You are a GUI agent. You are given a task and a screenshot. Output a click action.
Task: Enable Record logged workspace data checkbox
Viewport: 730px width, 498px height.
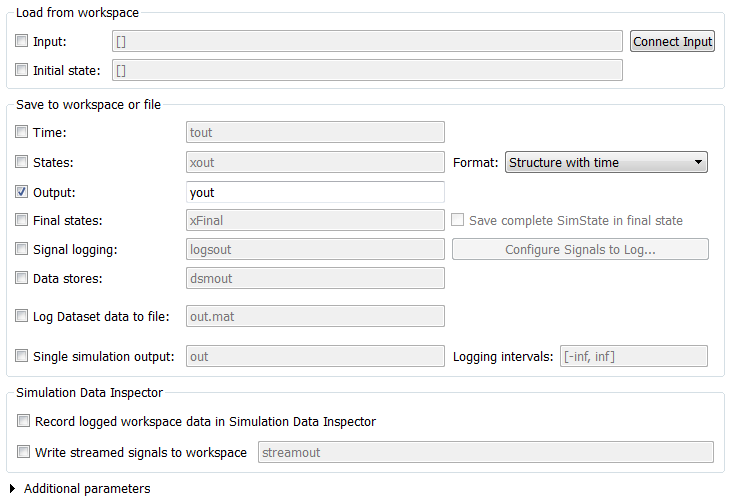coord(24,422)
